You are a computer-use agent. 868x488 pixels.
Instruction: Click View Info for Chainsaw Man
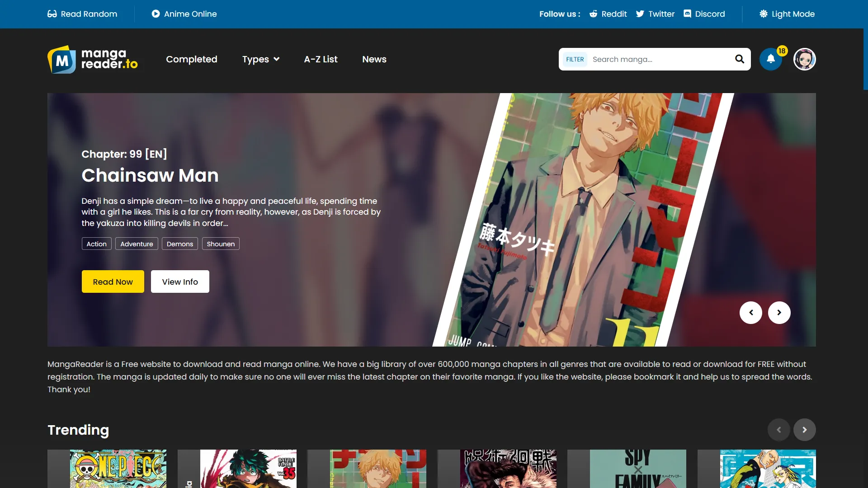pyautogui.click(x=180, y=282)
